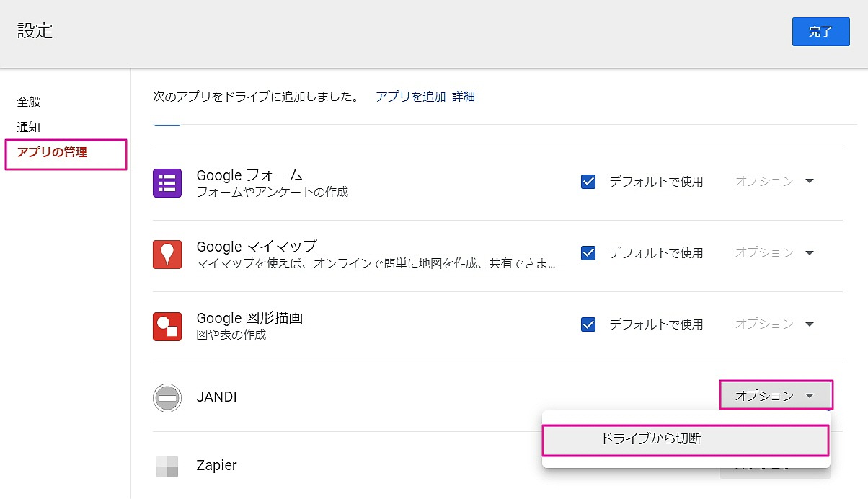Image resolution: width=868 pixels, height=499 pixels.
Task: Click the Google マイマップ pin icon
Action: [x=167, y=254]
